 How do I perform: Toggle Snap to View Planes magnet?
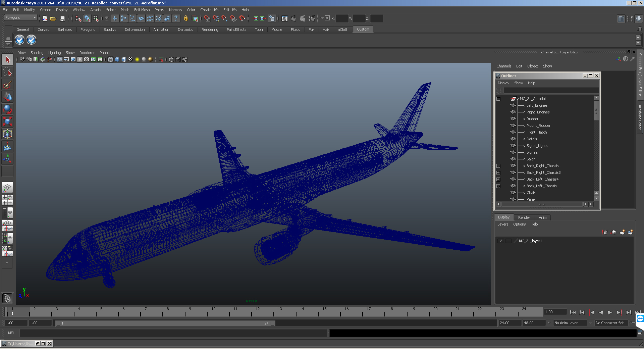coord(233,18)
